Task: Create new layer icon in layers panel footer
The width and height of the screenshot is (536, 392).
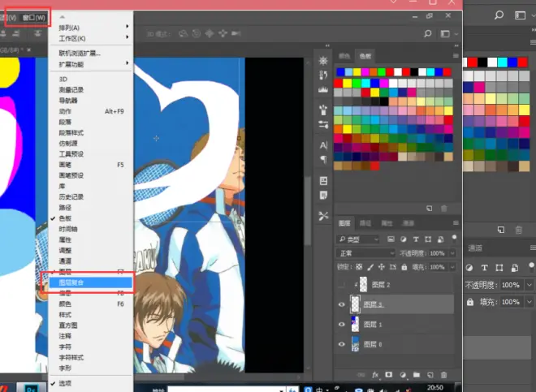Action: tap(430, 375)
